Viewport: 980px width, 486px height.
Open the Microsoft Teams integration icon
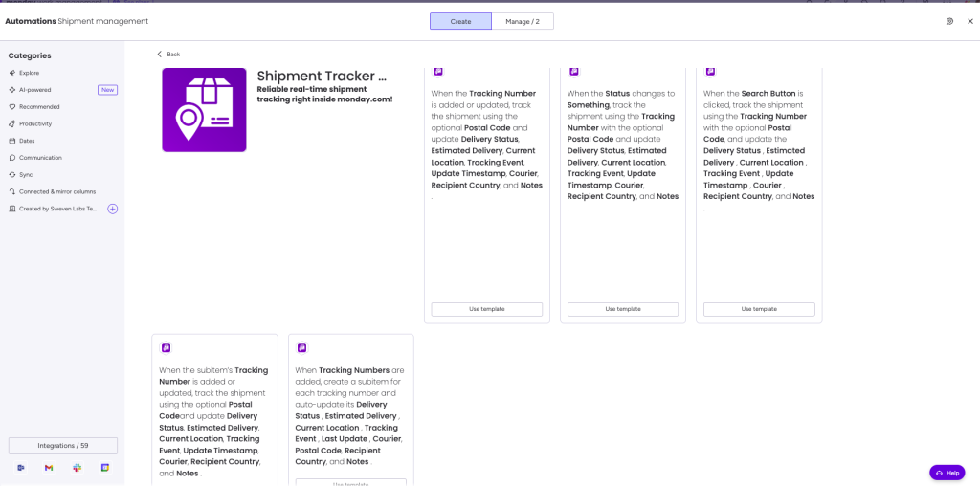tap(21, 467)
